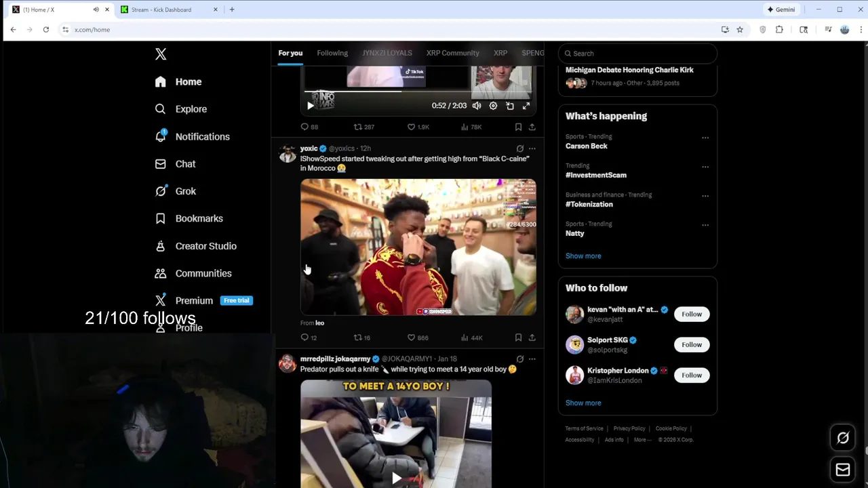Screen dimensions: 868x488
Task: Open the Grok floating button
Action: pyautogui.click(x=843, y=438)
